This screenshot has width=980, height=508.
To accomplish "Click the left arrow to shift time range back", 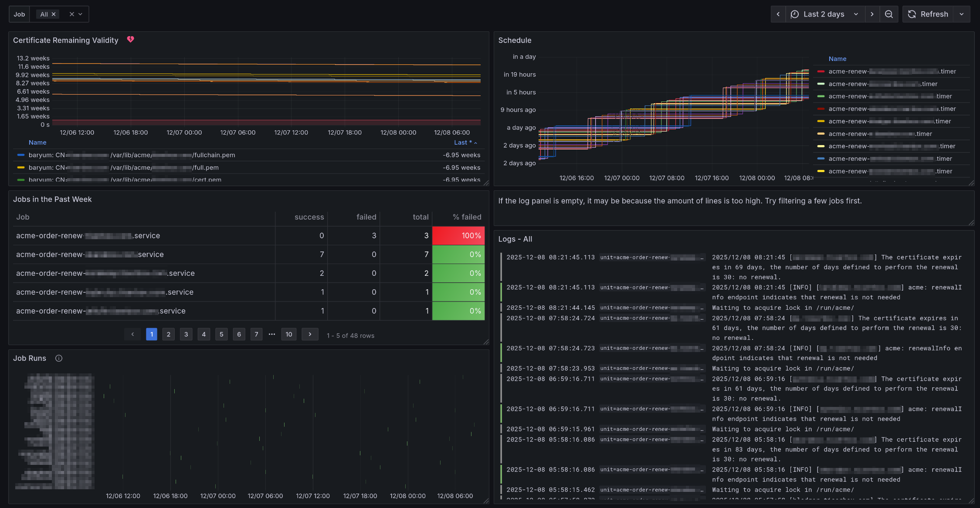I will (778, 14).
